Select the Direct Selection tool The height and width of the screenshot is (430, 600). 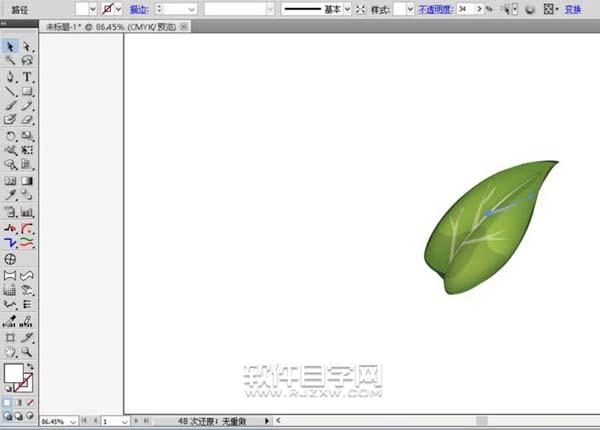click(27, 46)
